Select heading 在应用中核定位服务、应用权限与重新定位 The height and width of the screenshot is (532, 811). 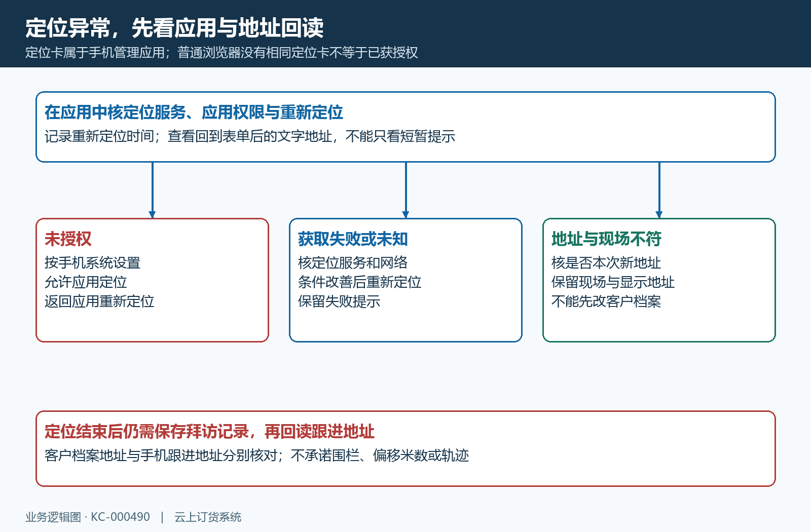click(x=194, y=112)
